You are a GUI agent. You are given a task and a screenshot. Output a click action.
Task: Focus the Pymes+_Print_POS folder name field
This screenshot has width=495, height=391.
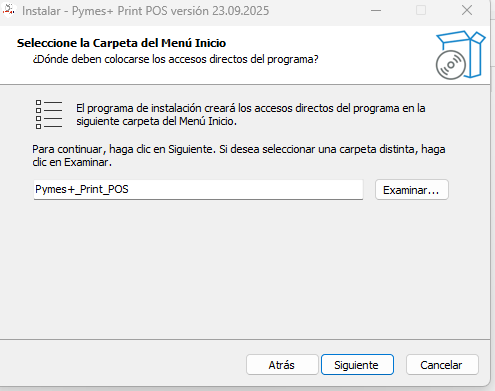point(198,190)
